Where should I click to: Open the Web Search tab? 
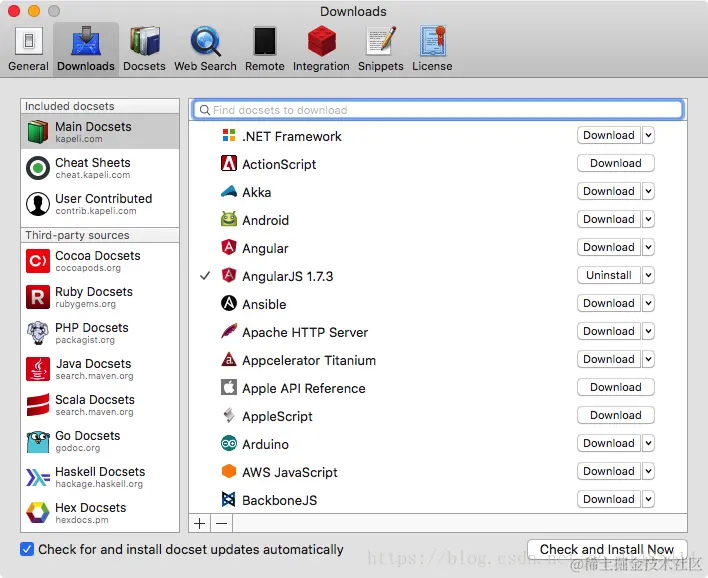point(205,49)
